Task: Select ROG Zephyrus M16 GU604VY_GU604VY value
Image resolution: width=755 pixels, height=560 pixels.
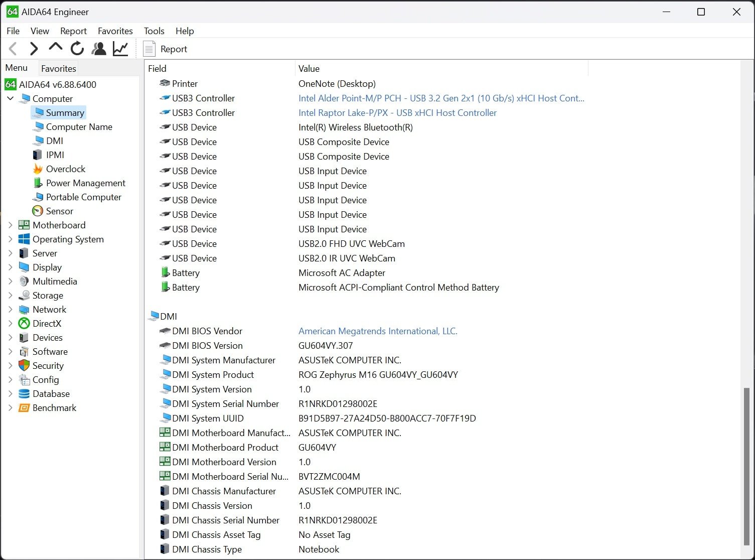Action: [378, 374]
